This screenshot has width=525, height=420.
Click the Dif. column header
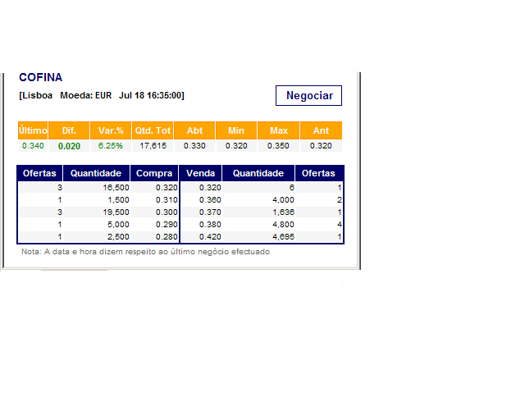[x=69, y=130]
